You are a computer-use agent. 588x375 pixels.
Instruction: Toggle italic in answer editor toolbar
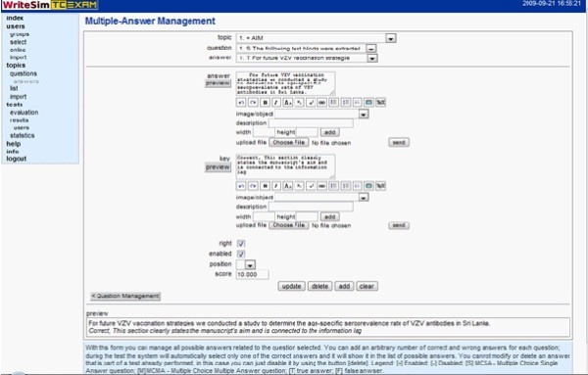[x=276, y=102]
